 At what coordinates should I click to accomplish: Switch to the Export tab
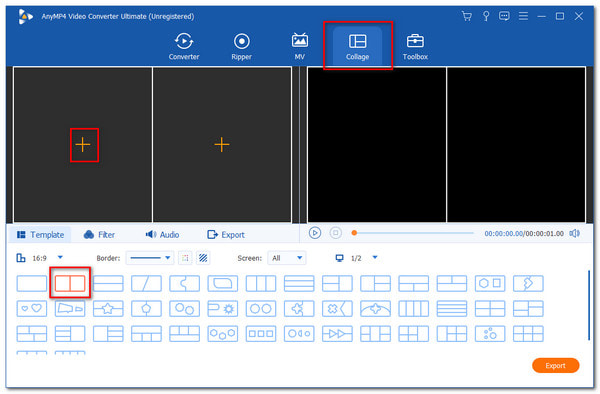point(226,234)
